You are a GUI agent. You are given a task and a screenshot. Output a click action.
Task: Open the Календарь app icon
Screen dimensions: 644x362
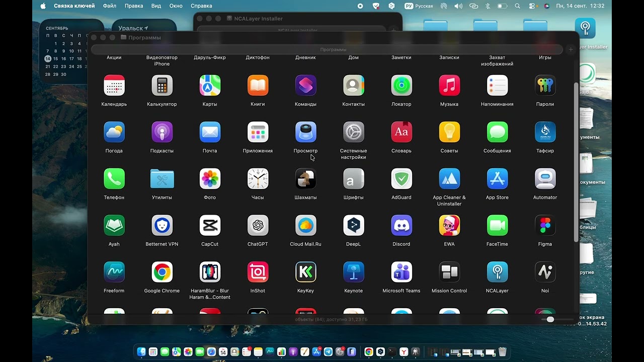[114, 85]
